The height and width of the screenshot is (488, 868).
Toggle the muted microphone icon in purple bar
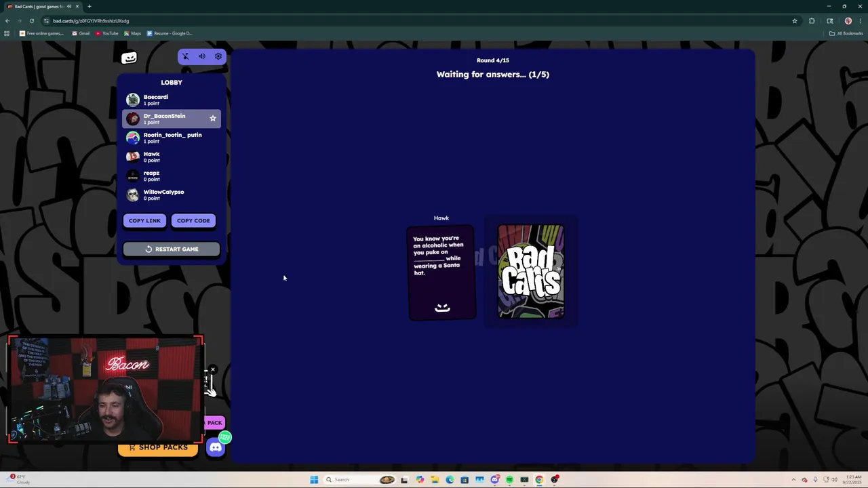(186, 56)
